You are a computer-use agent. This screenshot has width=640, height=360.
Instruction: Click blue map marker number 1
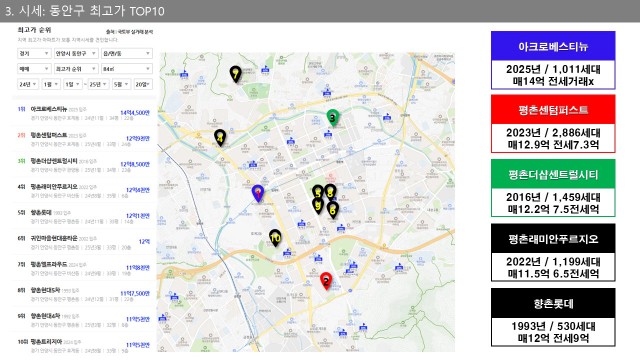coord(258,193)
